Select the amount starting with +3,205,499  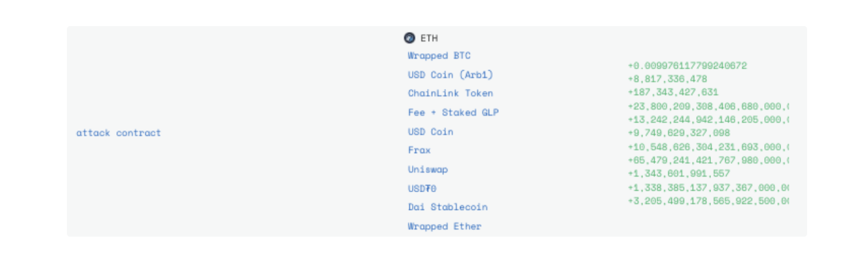(708, 201)
